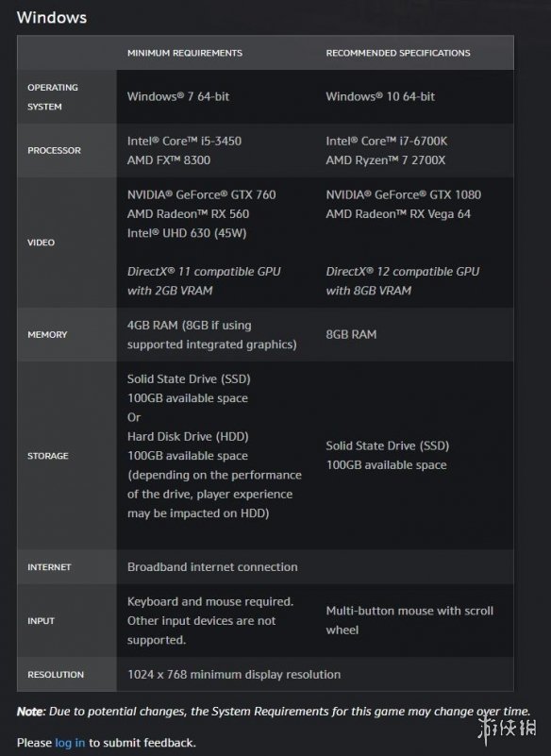Click the watermark logo in the corner
Viewport: 551px width, 756px height.
click(x=506, y=730)
